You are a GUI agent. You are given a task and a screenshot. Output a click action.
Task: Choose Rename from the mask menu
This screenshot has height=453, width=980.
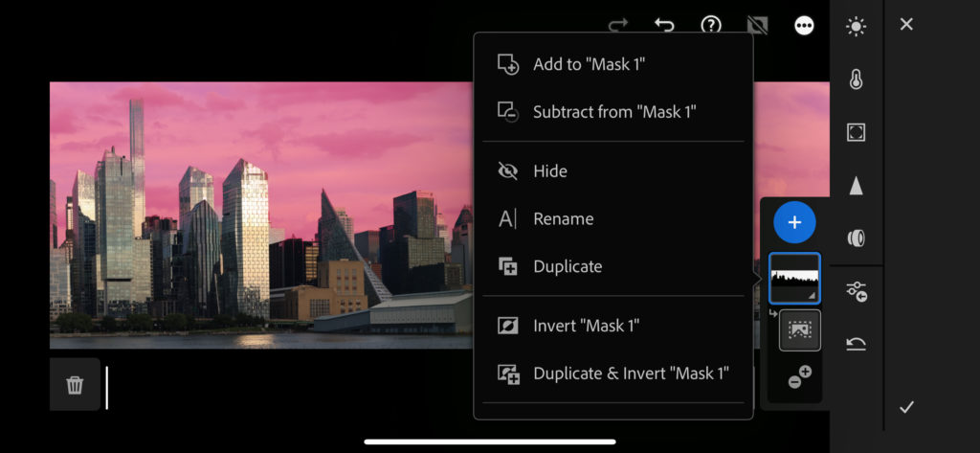coord(613,219)
